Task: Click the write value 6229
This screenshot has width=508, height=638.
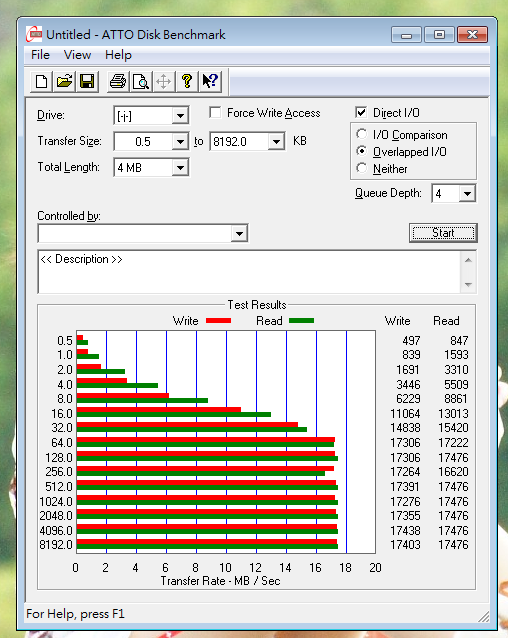Action: click(x=408, y=399)
